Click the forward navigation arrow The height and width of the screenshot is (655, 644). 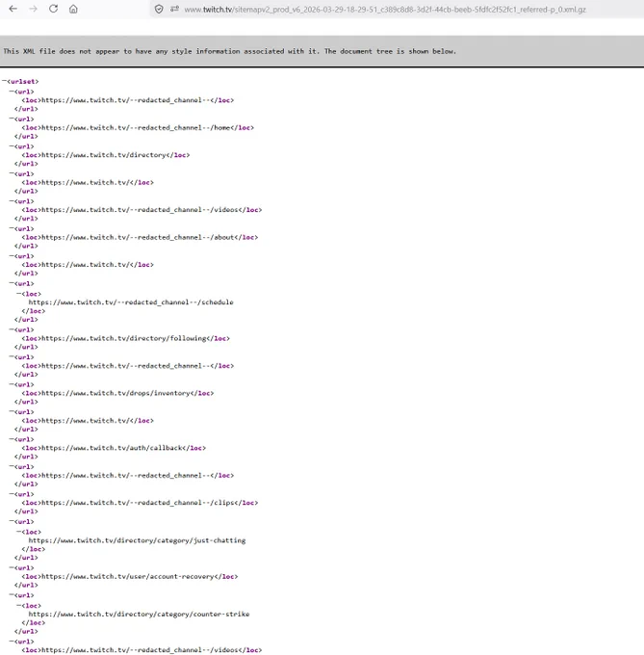click(33, 9)
